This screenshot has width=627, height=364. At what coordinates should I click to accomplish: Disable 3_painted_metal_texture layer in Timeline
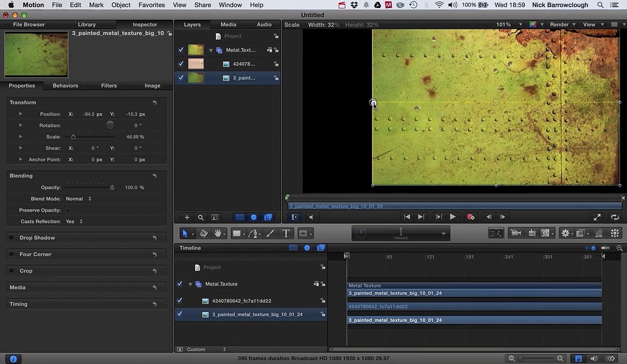180,314
